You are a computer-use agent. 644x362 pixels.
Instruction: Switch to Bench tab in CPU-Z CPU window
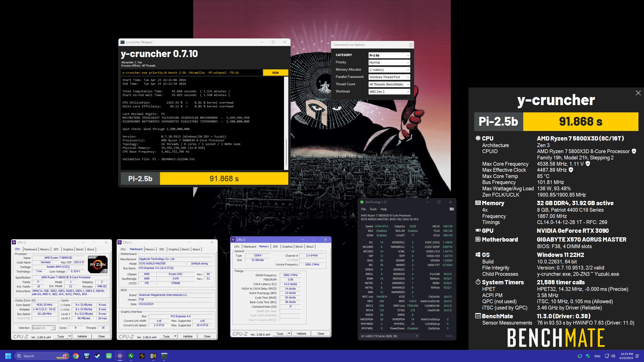(x=80, y=249)
